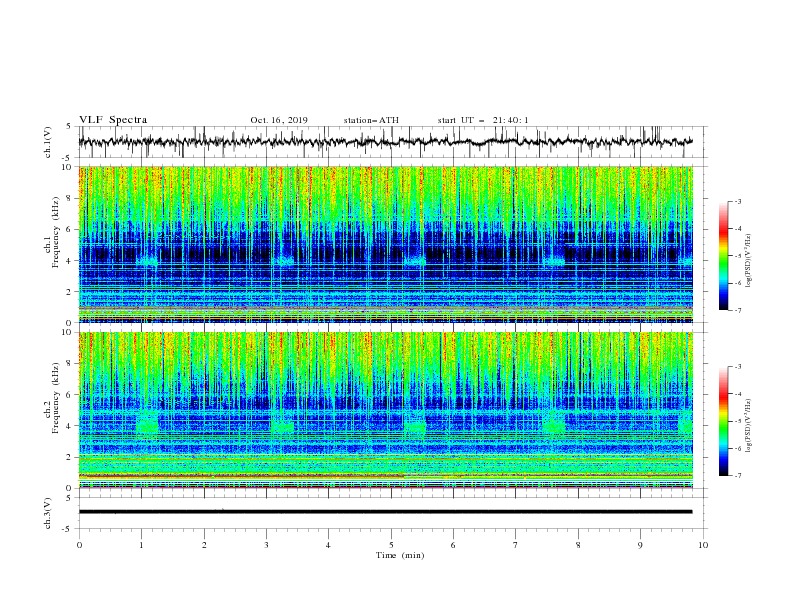The height and width of the screenshot is (612, 792).
Task: Click the "ch.3(V)" axis label
Action: click(48, 513)
